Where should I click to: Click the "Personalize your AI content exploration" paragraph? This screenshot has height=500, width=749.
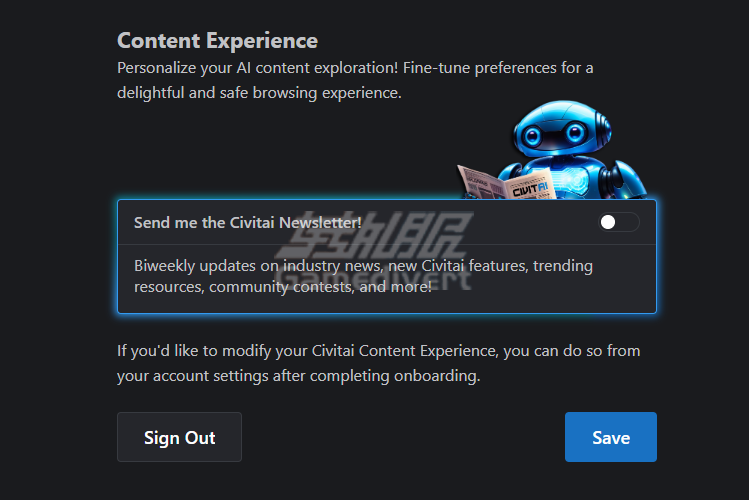click(x=355, y=80)
